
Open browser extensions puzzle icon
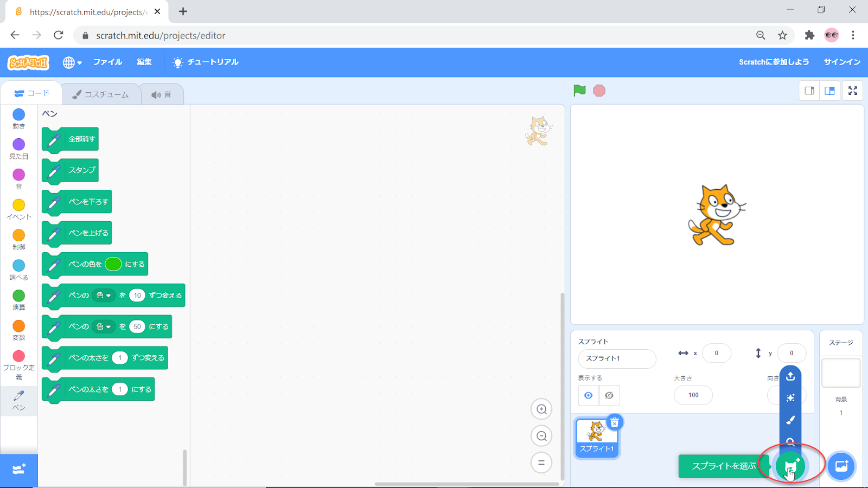[809, 35]
